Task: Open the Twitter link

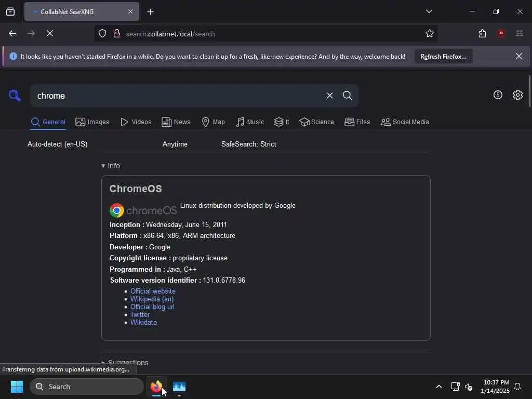Action: 140,314
